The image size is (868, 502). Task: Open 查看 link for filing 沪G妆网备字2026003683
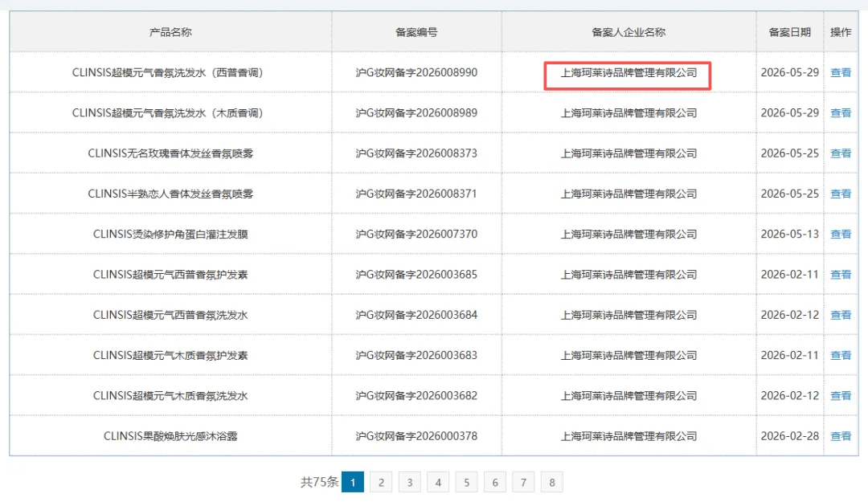tap(841, 355)
